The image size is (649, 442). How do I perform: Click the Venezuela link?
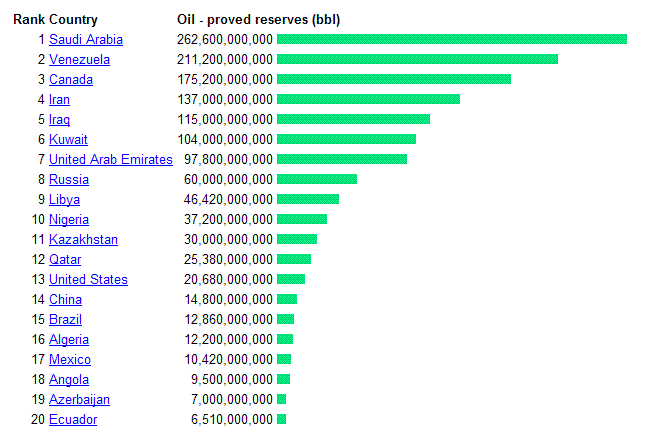pos(79,60)
